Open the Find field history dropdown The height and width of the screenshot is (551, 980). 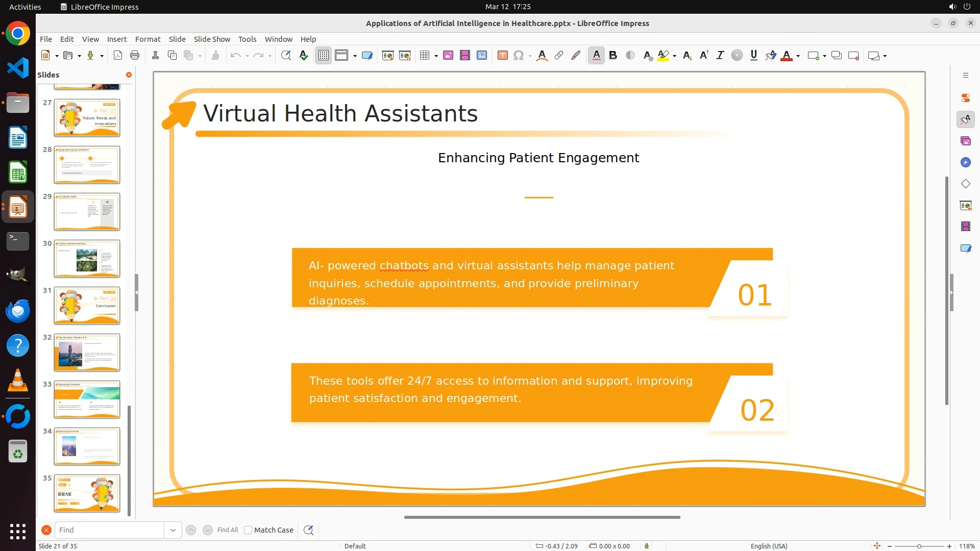click(173, 530)
